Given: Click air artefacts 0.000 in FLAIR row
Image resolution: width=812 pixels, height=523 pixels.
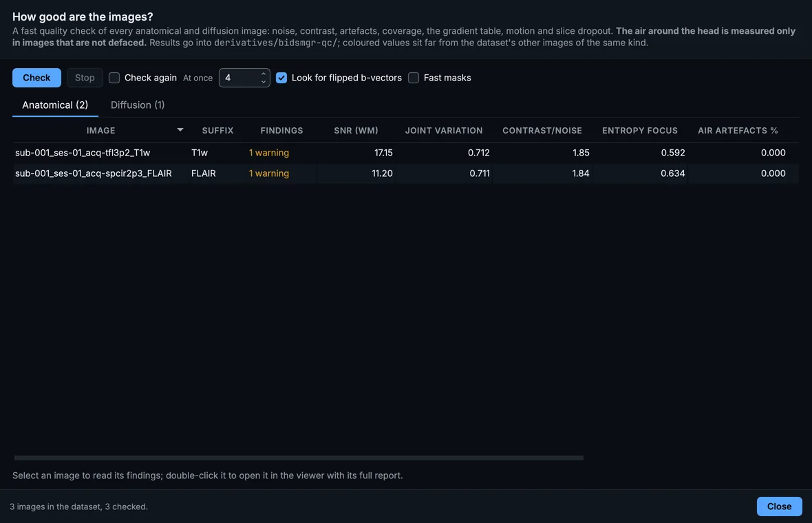Looking at the screenshot, I should [773, 173].
